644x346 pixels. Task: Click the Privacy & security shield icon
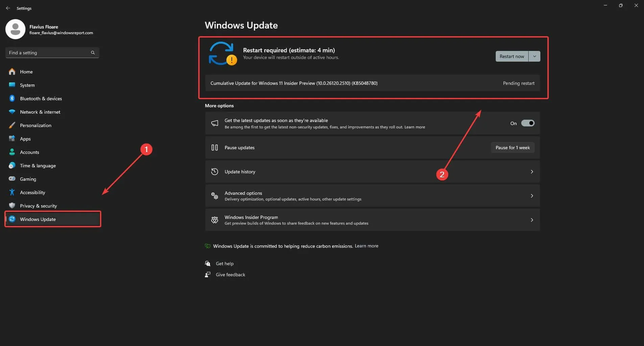[x=12, y=205]
